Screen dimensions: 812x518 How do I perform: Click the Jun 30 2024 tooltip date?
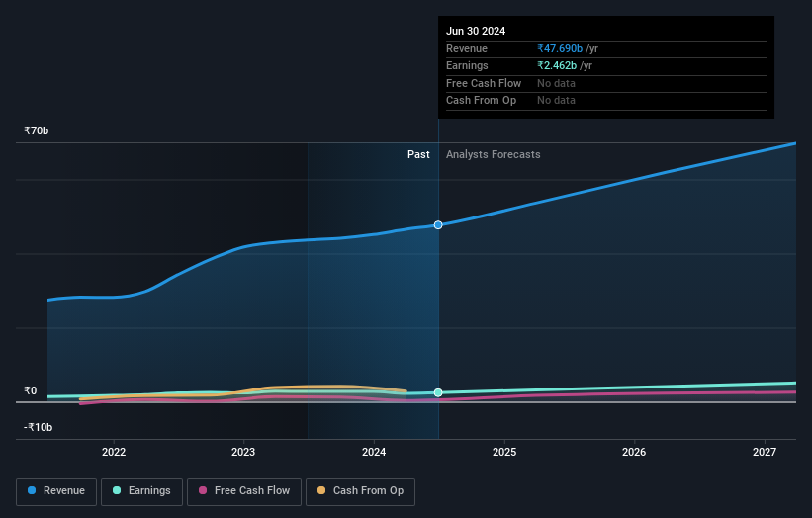click(x=476, y=31)
